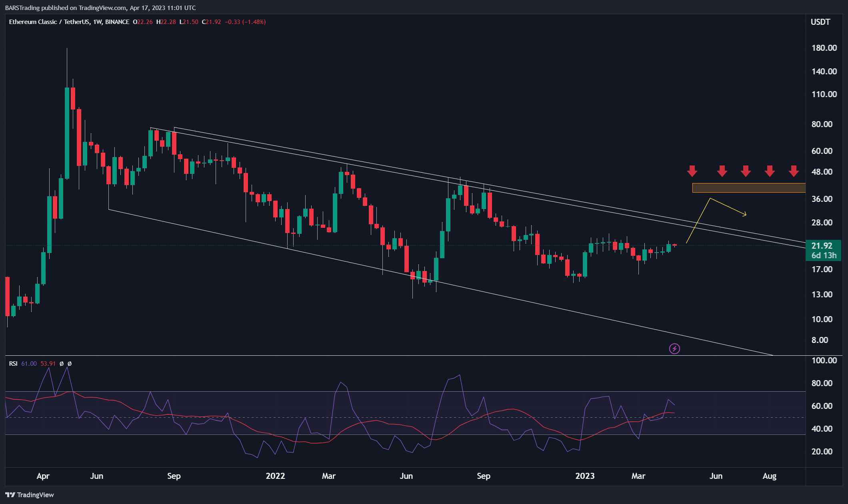Click the change value −0.33 (−1.48%)

click(245, 22)
